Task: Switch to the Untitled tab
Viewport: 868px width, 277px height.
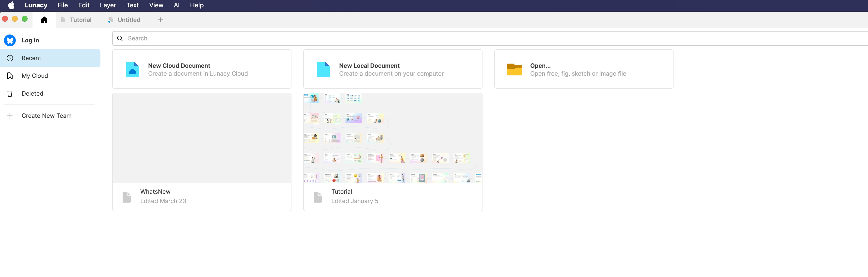Action: tap(124, 20)
